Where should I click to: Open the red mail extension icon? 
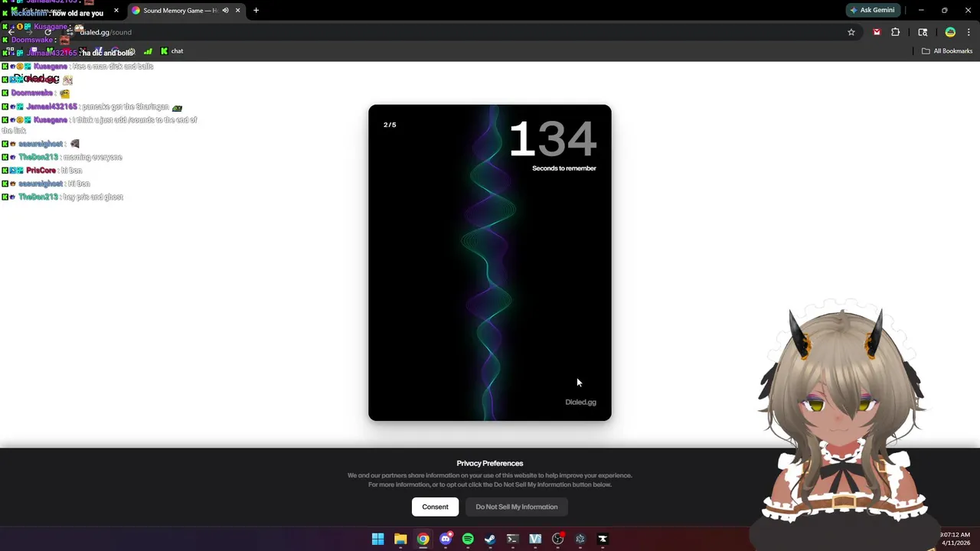coord(877,32)
